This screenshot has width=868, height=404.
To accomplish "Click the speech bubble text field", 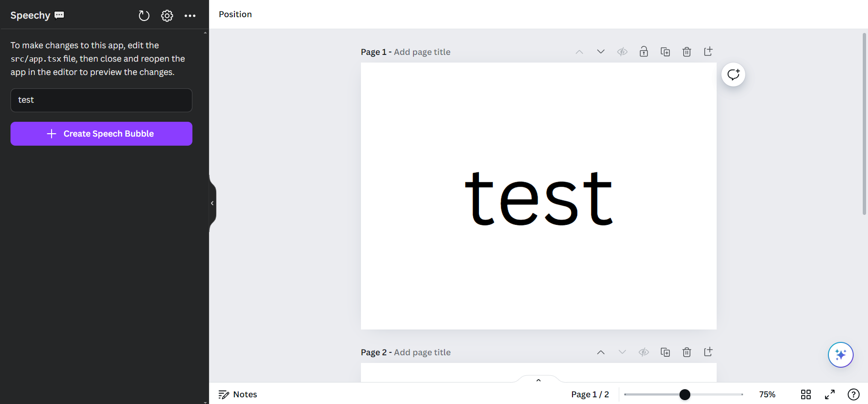I will point(101,100).
